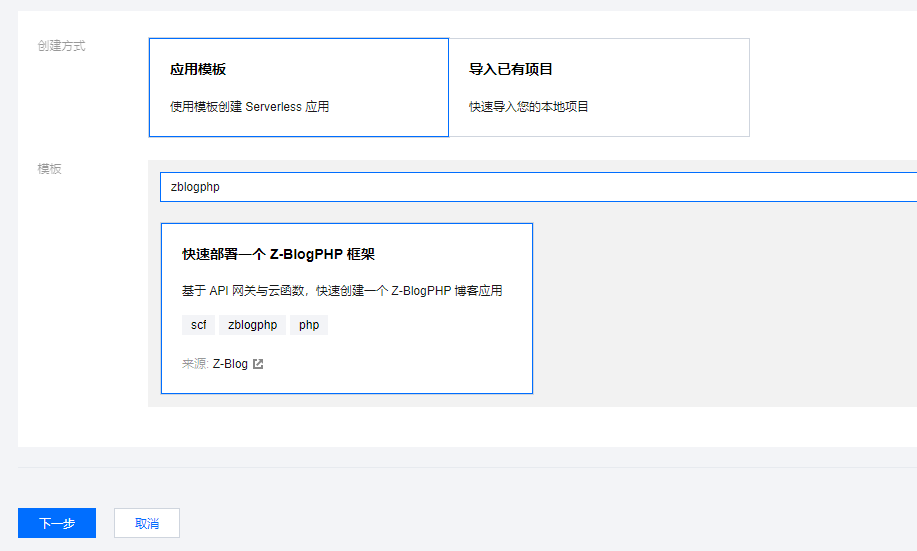Image resolution: width=917 pixels, height=551 pixels.
Task: Click the php tag
Action: tap(309, 325)
